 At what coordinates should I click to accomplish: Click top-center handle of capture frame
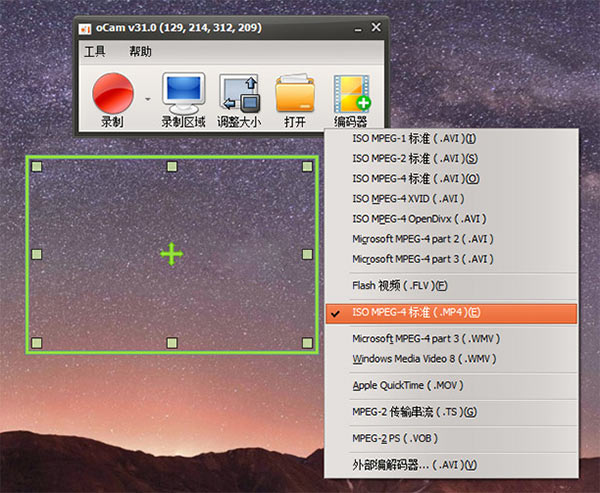pyautogui.click(x=172, y=167)
